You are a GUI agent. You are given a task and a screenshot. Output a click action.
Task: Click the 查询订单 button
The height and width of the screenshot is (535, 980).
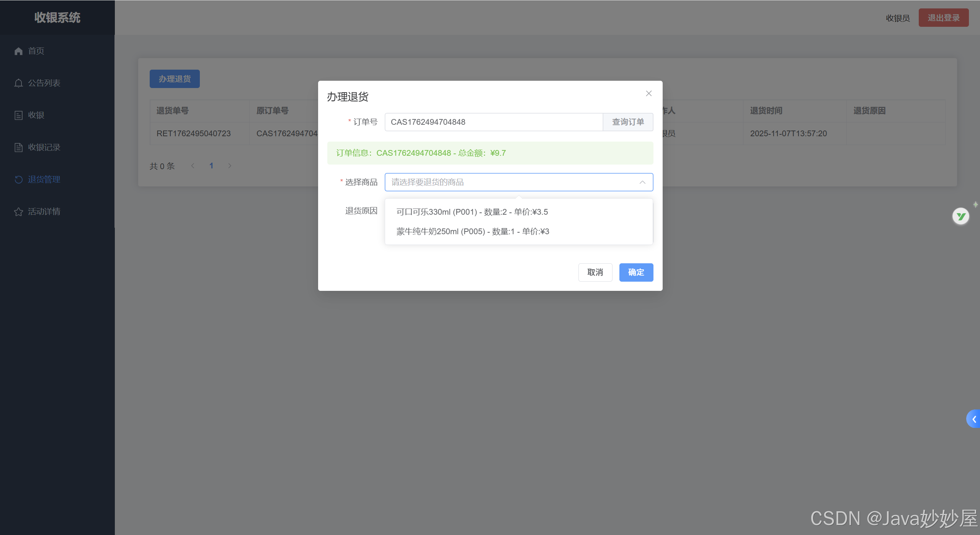628,122
